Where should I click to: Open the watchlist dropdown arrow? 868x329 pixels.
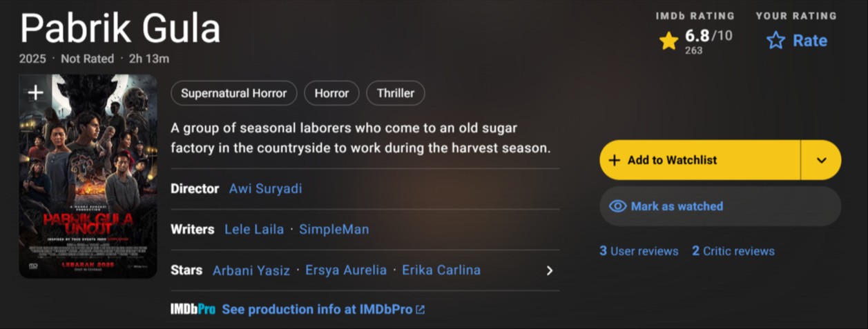click(821, 160)
